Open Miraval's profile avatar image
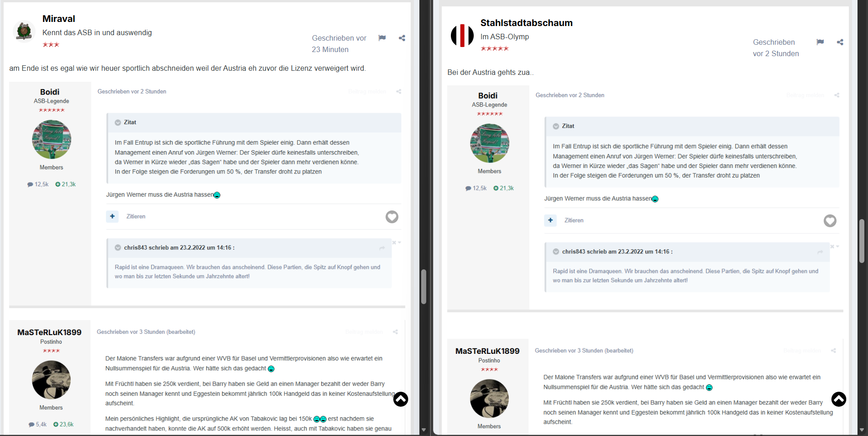 pos(24,32)
